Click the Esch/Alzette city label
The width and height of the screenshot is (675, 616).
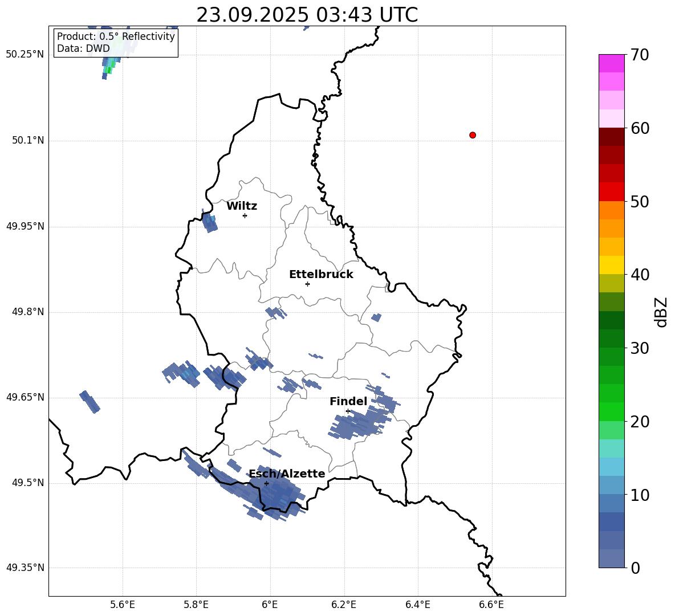287,474
